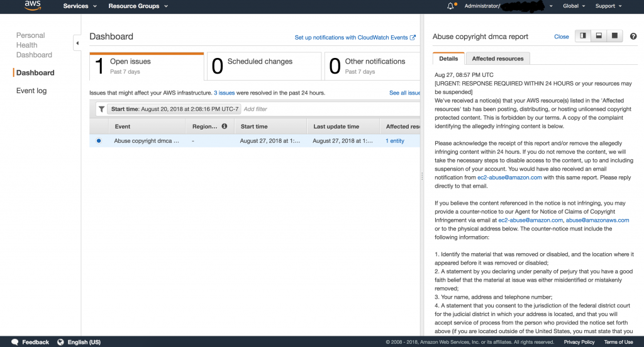Sort by the Start time column header
Image resolution: width=644 pixels, height=347 pixels.
tap(270, 127)
